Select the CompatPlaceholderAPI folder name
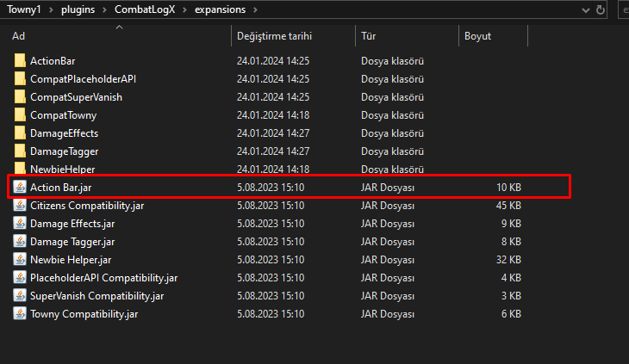The height and width of the screenshot is (364, 629). point(83,79)
